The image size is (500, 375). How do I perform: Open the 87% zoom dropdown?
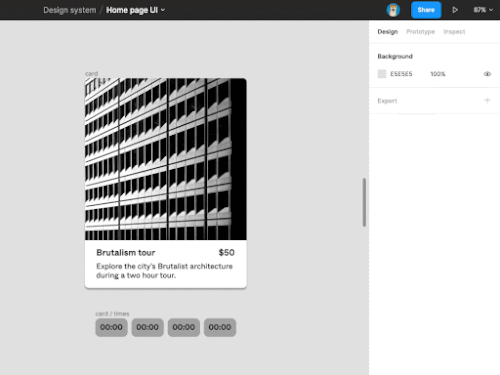(x=483, y=10)
